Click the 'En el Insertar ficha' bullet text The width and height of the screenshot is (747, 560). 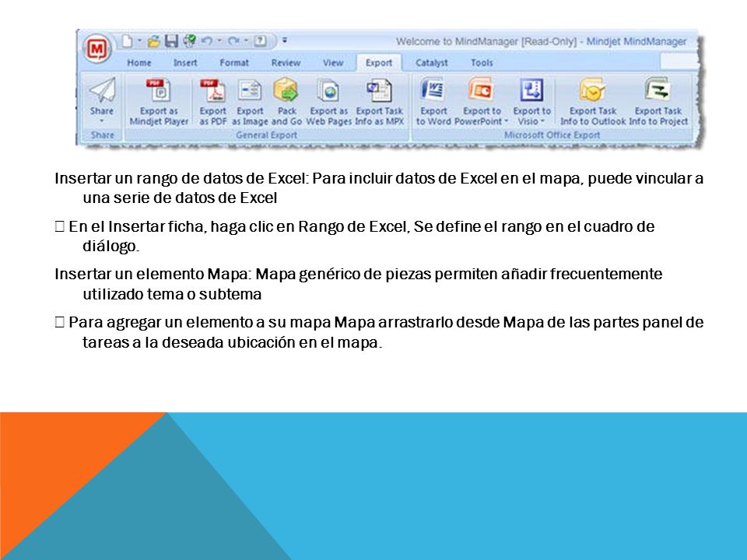click(355, 236)
